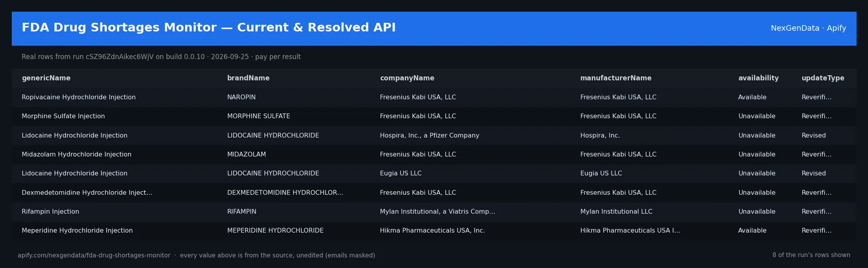Click the 'NexGenData · Apify' label in header
Image resolution: width=868 pixels, height=268 pixels.
coord(808,28)
